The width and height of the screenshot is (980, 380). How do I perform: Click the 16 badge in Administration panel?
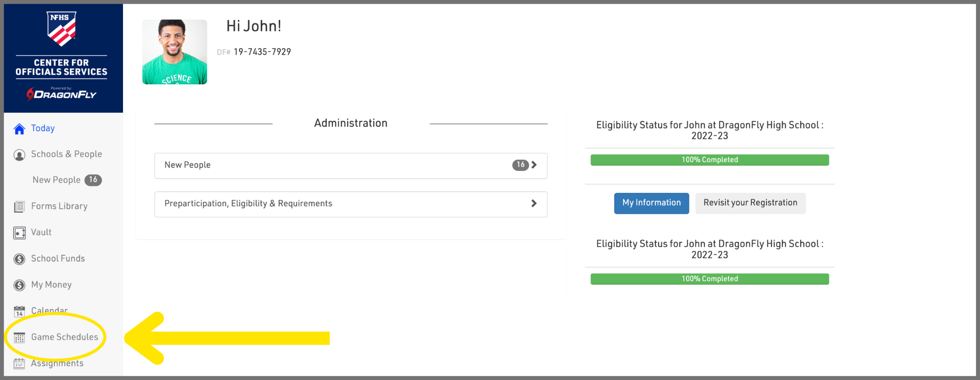(520, 165)
